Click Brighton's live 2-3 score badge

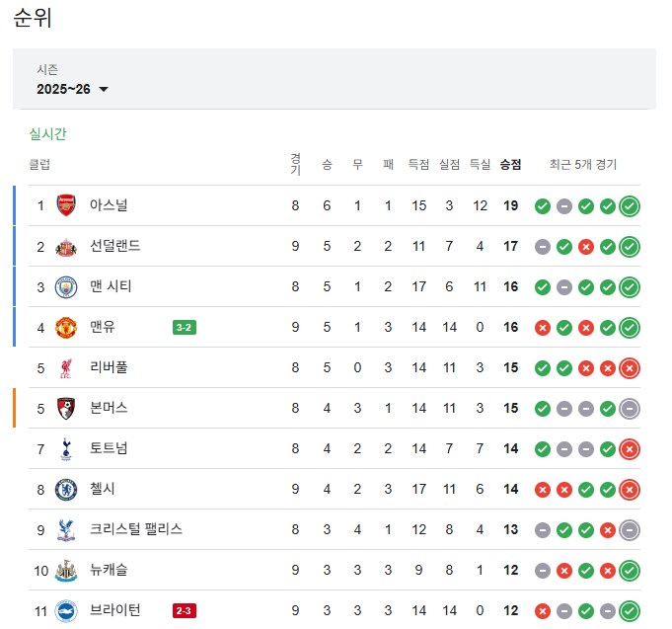pos(184,610)
